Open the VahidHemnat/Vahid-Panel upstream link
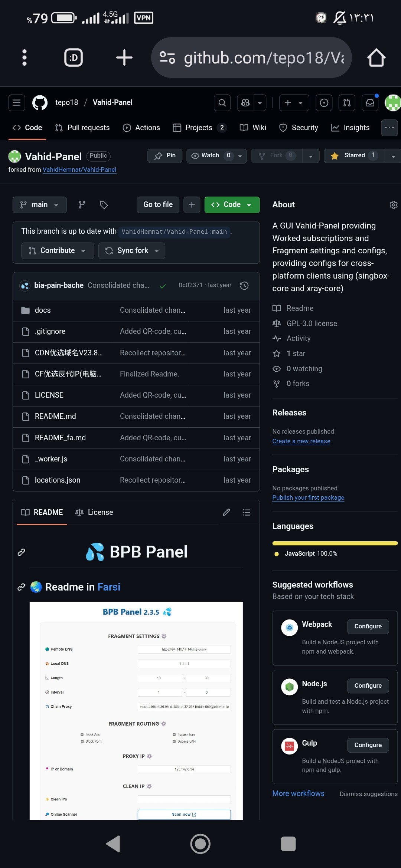 (x=79, y=170)
